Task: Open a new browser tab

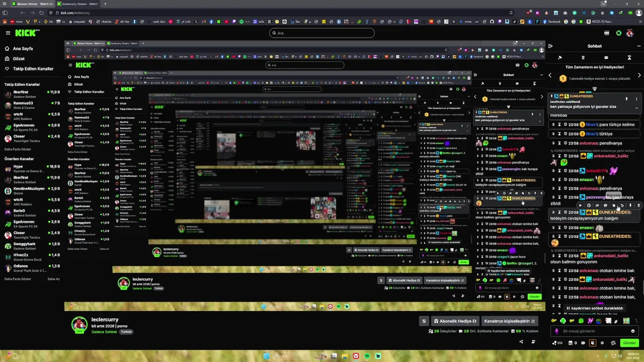Action: pos(105,4)
